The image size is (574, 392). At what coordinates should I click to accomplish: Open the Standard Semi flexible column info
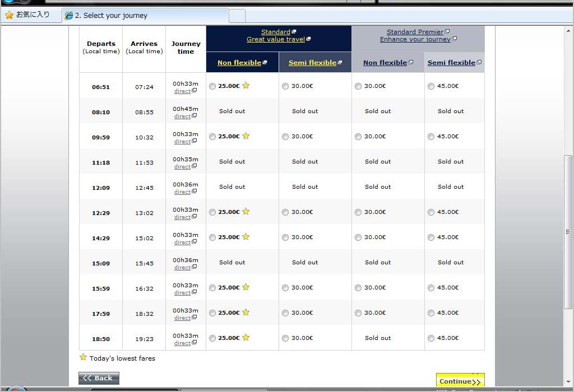312,63
